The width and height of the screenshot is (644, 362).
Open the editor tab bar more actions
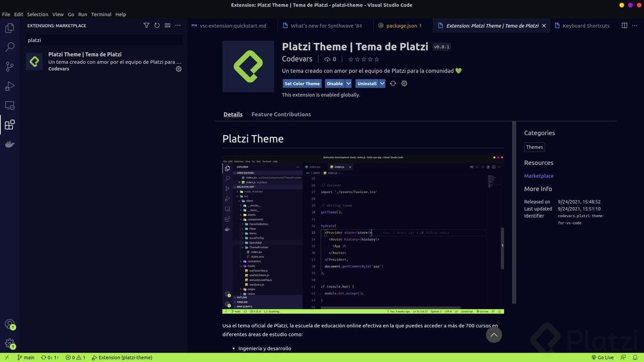point(635,26)
